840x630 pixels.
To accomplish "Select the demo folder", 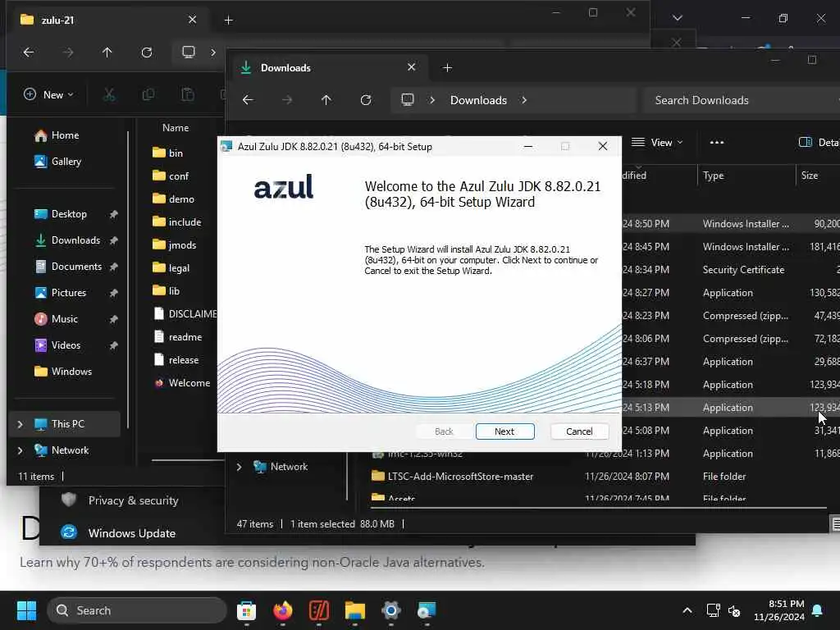I will (x=174, y=199).
